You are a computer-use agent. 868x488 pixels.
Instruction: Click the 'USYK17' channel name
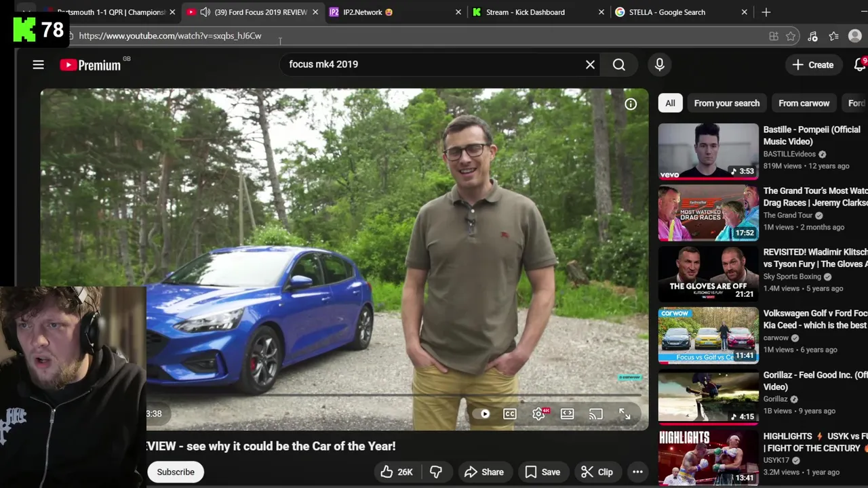pos(777,460)
